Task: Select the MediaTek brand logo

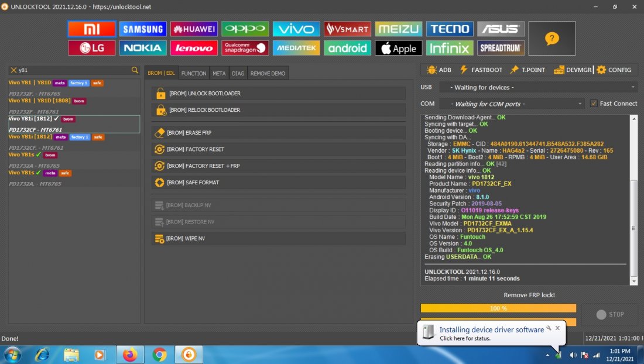Action: click(296, 48)
